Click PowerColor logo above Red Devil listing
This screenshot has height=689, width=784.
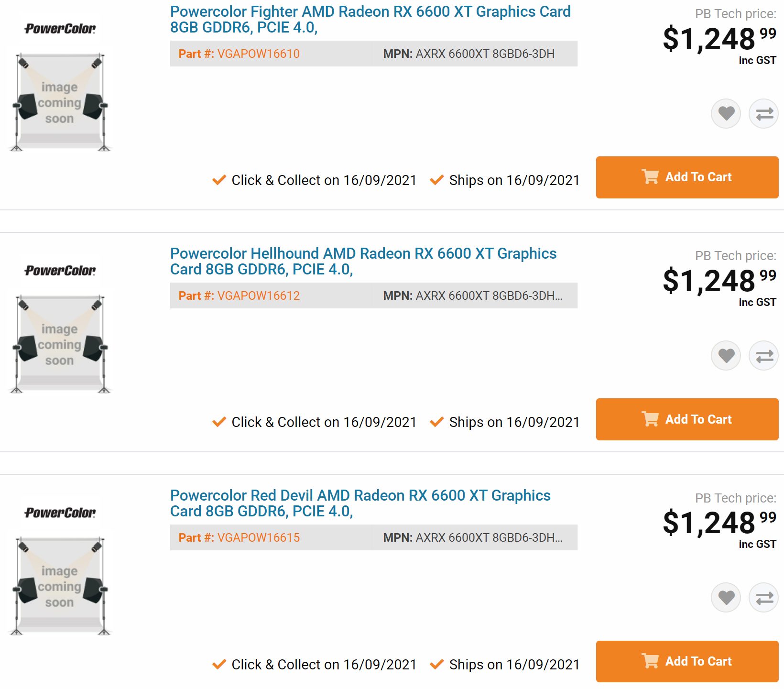point(60,513)
